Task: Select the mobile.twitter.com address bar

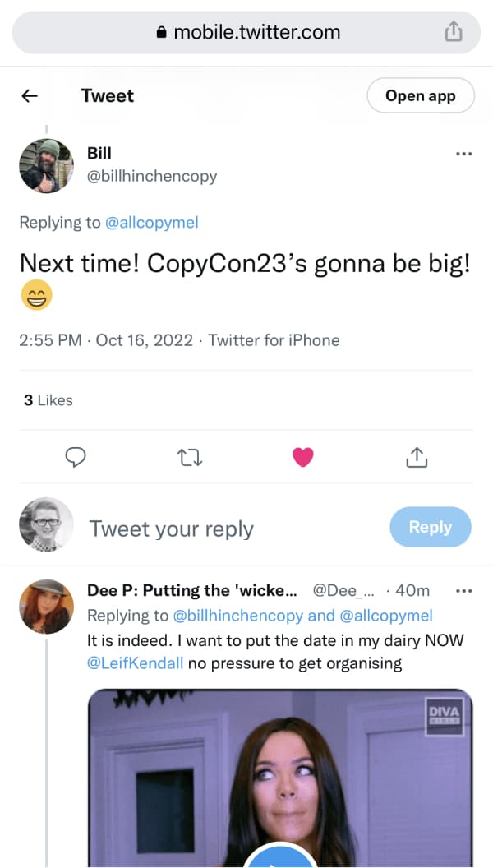Action: [x=246, y=33]
